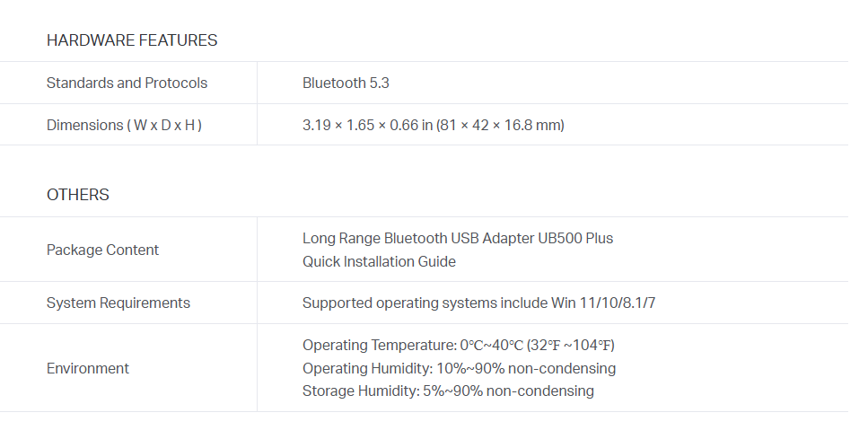868x439 pixels.
Task: Click the Operating Temperature line
Action: pos(459,345)
